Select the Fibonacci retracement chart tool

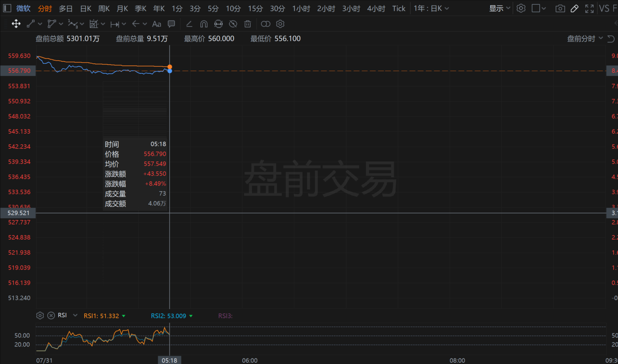93,24
